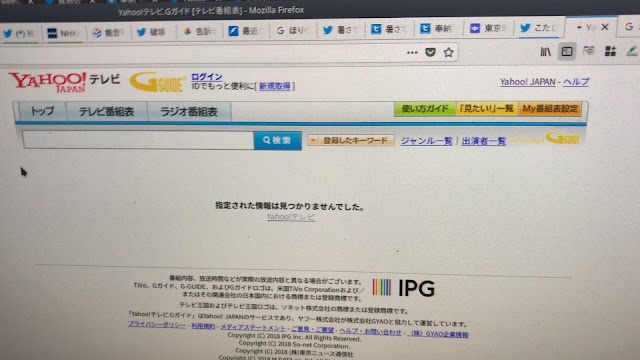
Task: Click the grid extension icon in toolbar
Action: point(610,51)
